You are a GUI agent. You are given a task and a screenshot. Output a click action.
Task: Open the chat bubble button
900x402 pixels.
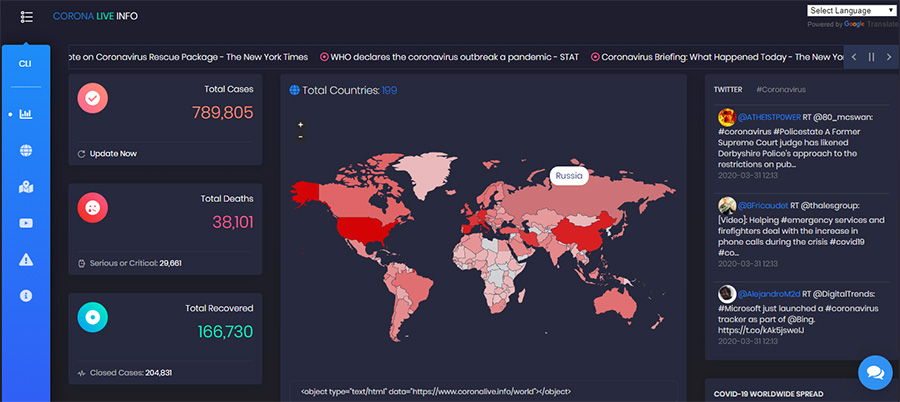(x=875, y=373)
